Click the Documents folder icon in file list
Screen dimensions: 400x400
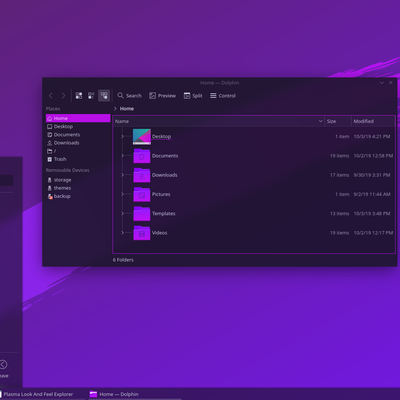click(x=142, y=156)
